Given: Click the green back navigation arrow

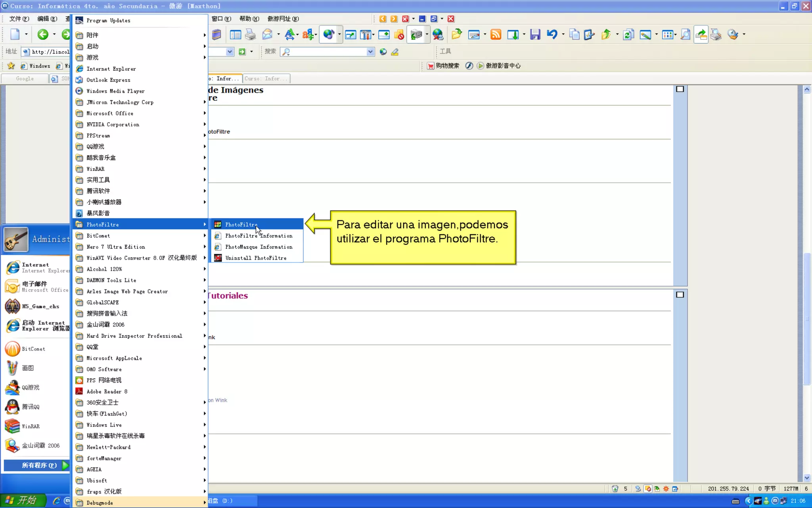Looking at the screenshot, I should click(x=43, y=35).
